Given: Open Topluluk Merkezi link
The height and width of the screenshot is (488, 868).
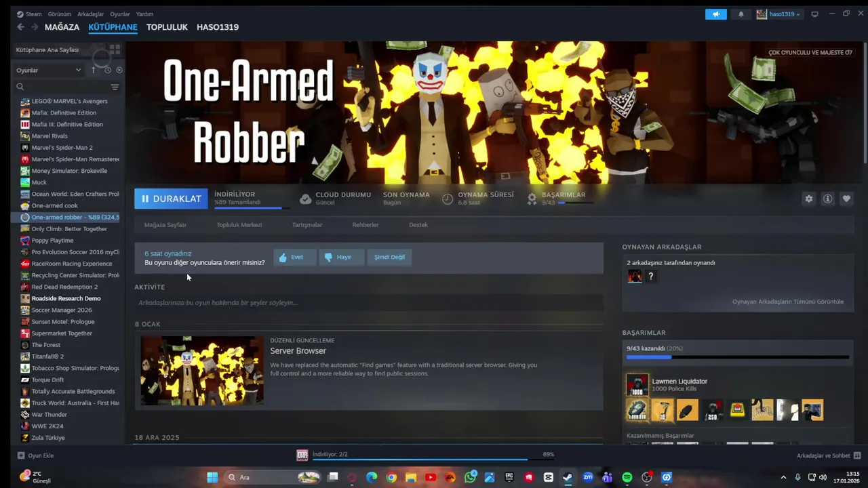Looking at the screenshot, I should [x=239, y=224].
